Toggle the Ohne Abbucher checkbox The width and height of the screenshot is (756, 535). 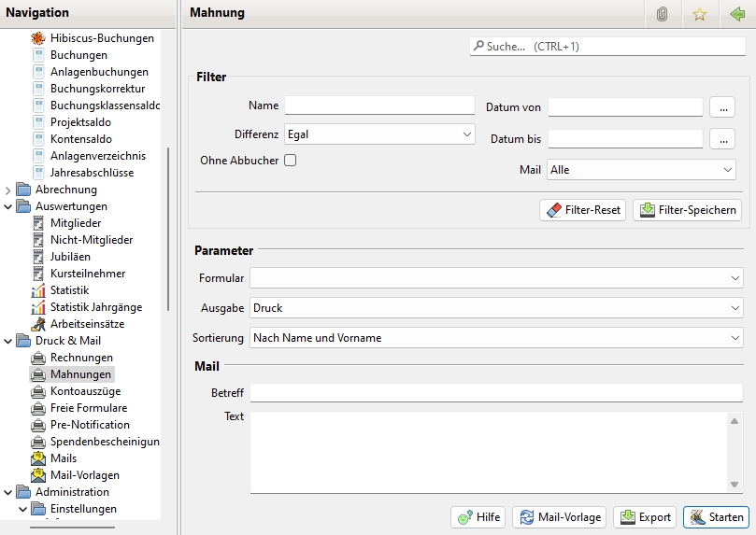291,161
